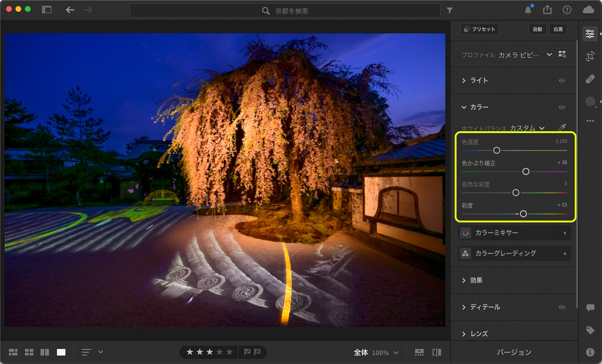Set rating to two stars

click(x=200, y=352)
